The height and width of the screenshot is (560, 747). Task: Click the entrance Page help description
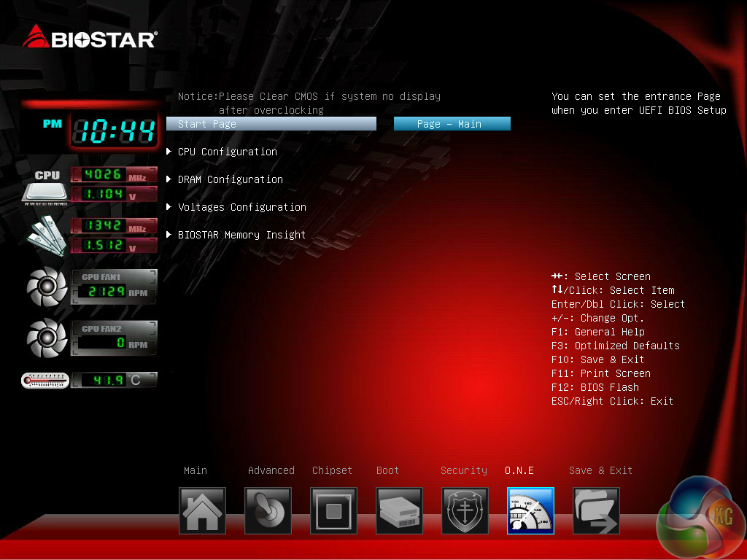(x=639, y=104)
